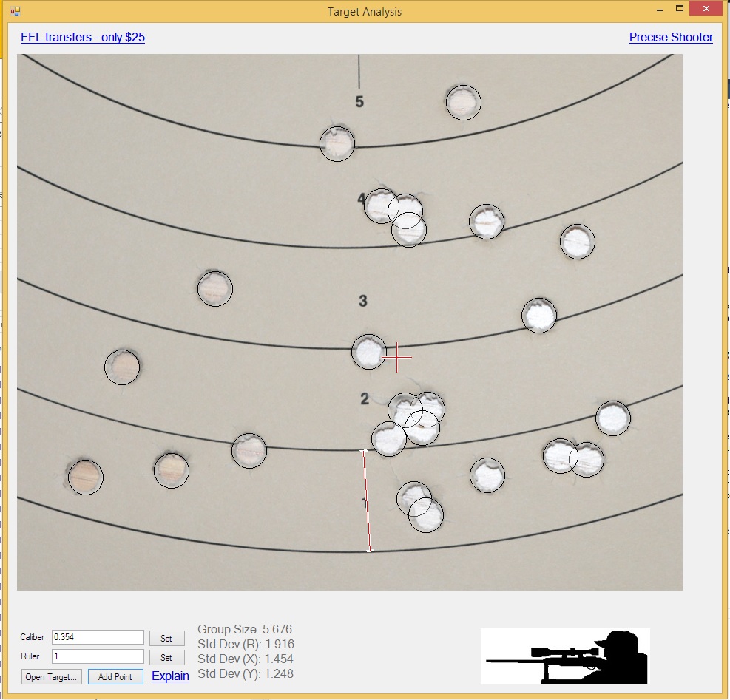Click the Caliber input field with 0.354

(x=98, y=637)
